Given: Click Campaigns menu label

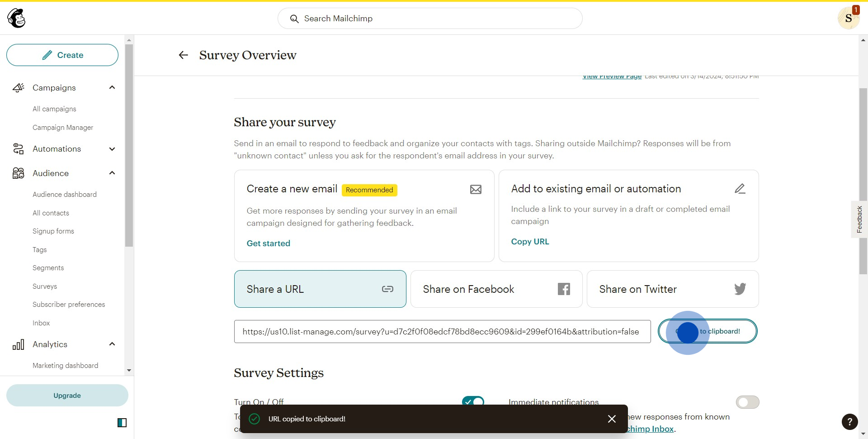Looking at the screenshot, I should click(x=54, y=88).
